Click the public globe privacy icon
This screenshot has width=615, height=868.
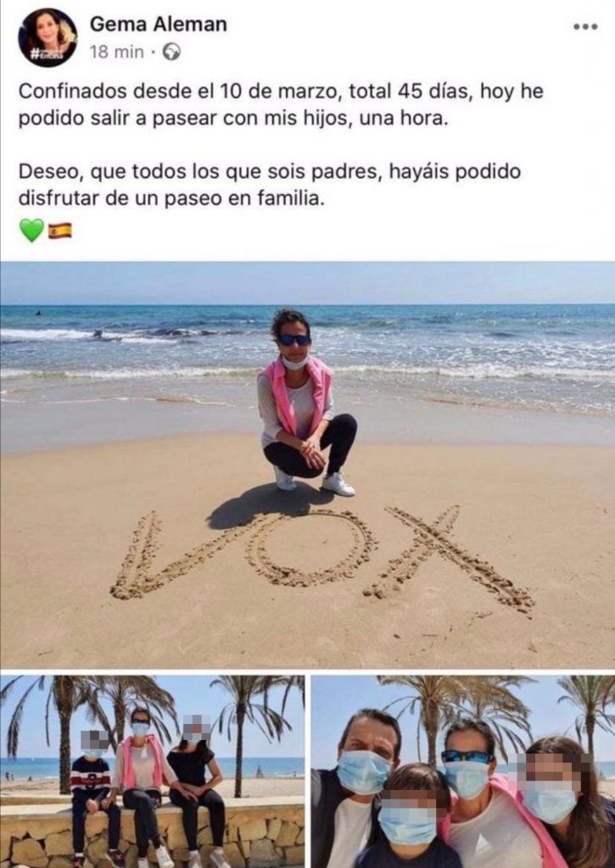[171, 52]
